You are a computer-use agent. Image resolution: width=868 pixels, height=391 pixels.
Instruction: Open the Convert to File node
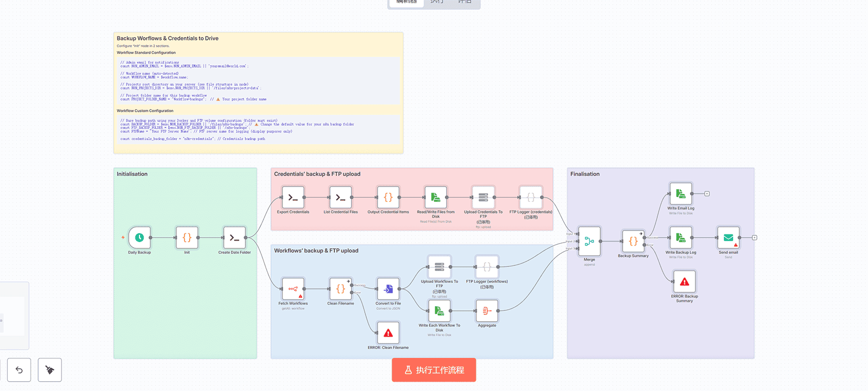[x=388, y=289]
